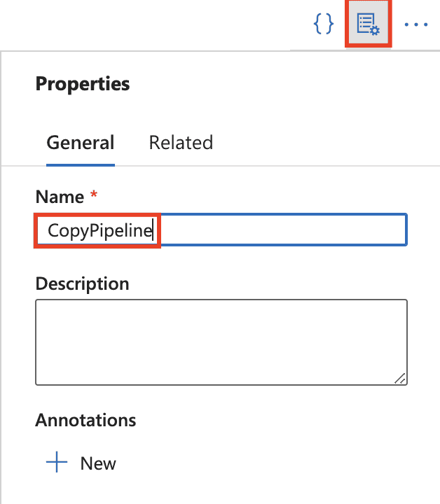Viewport: 440px width, 504px height.
Task: Switch to the General tab
Action: (x=80, y=143)
